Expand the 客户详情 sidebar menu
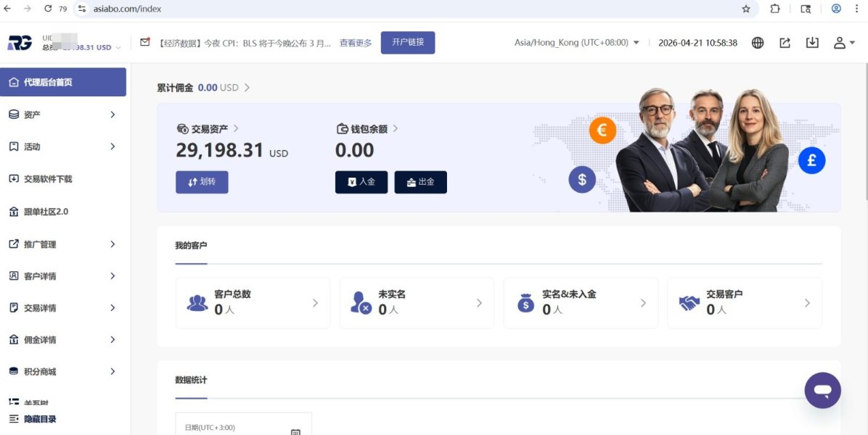 [x=63, y=275]
